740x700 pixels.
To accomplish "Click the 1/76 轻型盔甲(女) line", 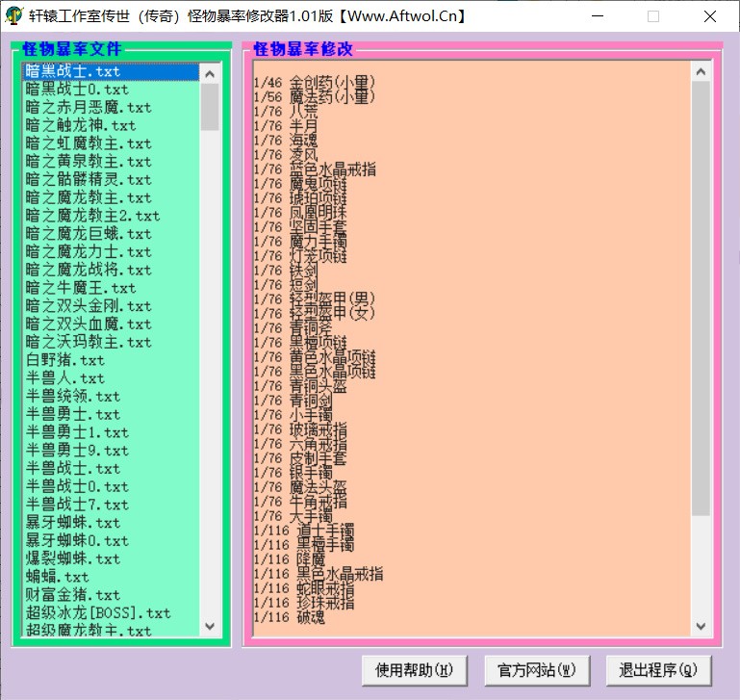I will (315, 314).
